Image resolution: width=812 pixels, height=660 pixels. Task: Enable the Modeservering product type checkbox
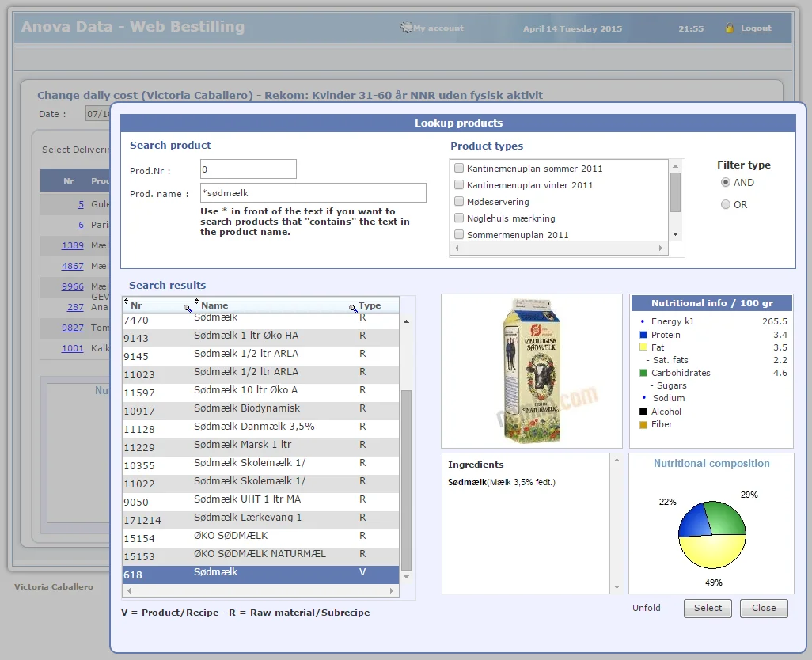click(x=459, y=202)
